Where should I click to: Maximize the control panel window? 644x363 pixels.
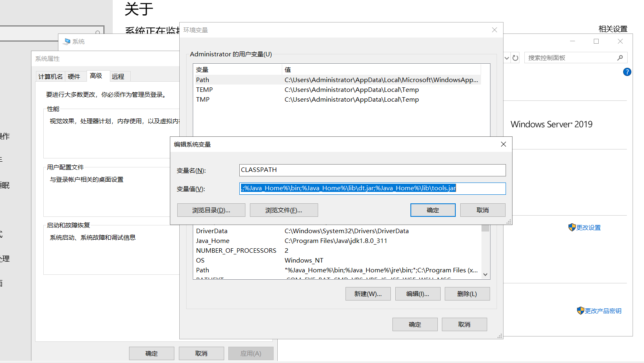596,41
